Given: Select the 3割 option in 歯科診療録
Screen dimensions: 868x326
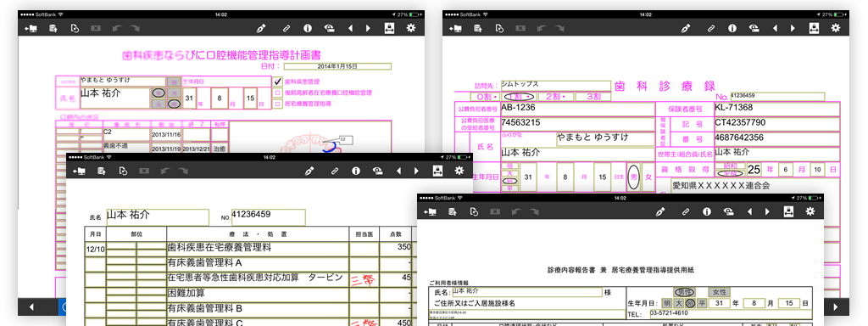Looking at the screenshot, I should (593, 97).
